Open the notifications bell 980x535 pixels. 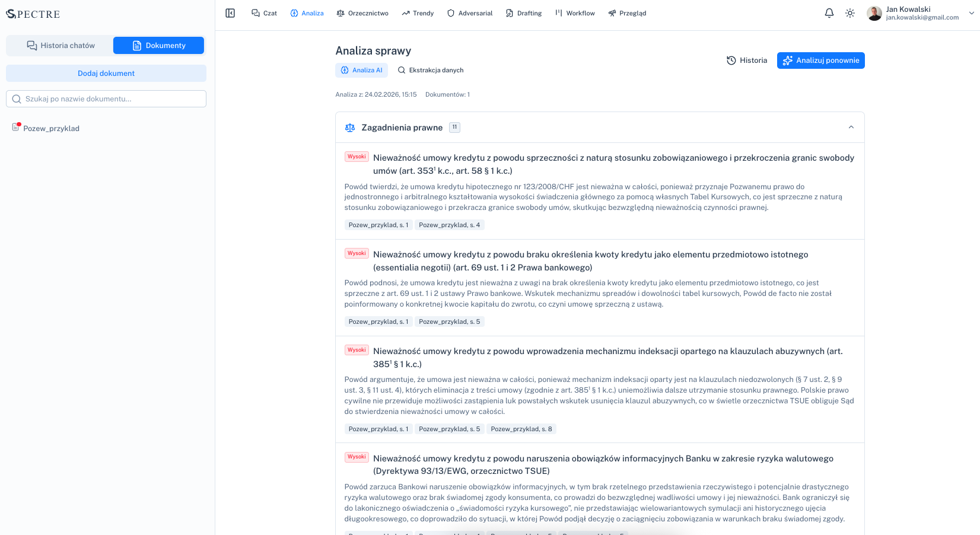click(829, 12)
